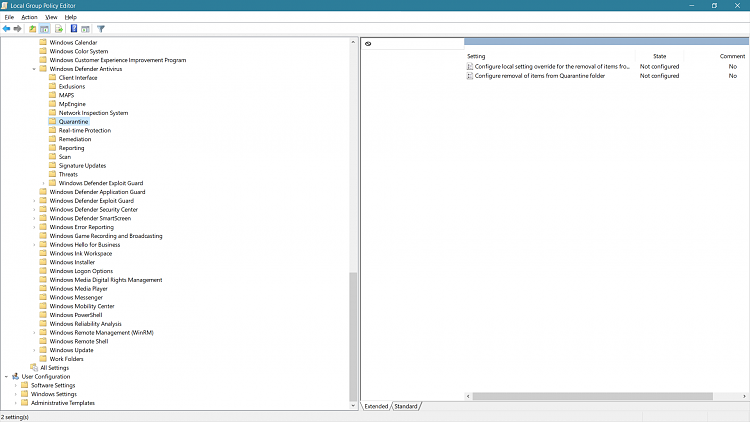Toggle Show/Hide Console Tree toolbar icon
This screenshot has width=750, height=422.
pos(44,29)
